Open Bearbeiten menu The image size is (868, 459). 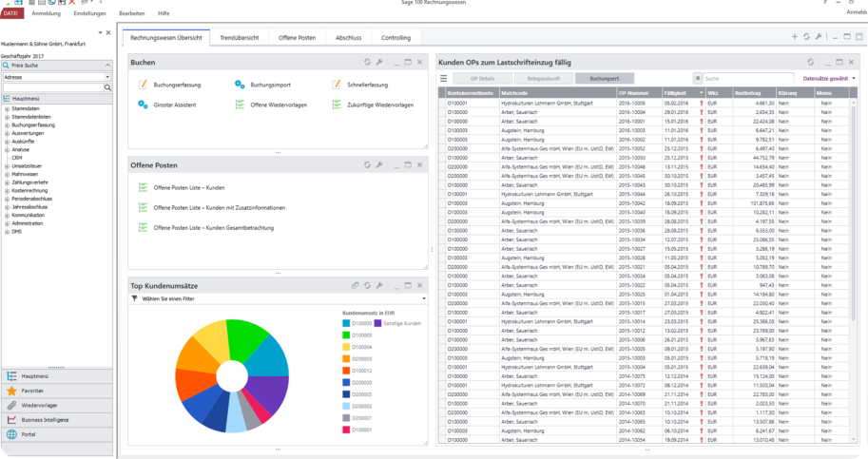132,13
